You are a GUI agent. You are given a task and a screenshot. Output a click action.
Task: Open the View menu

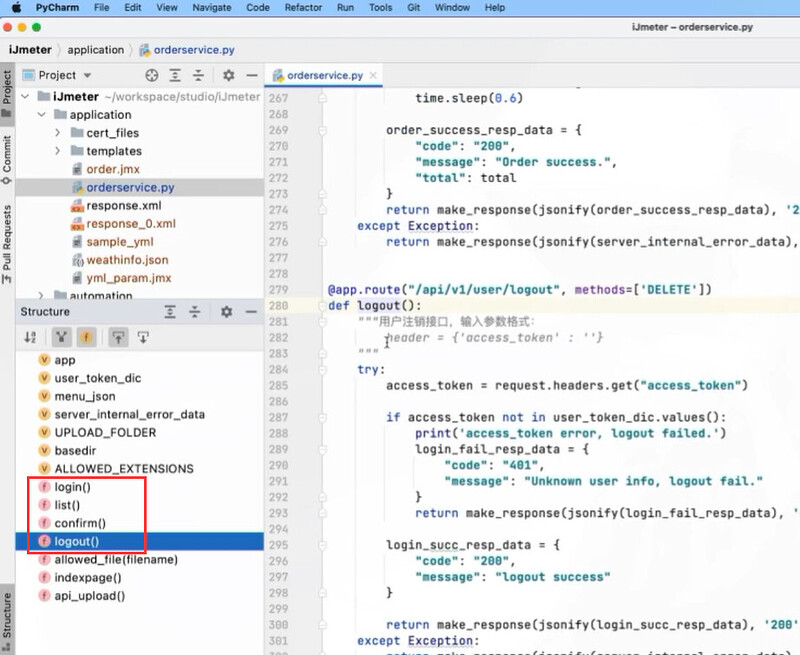pyautogui.click(x=167, y=7)
